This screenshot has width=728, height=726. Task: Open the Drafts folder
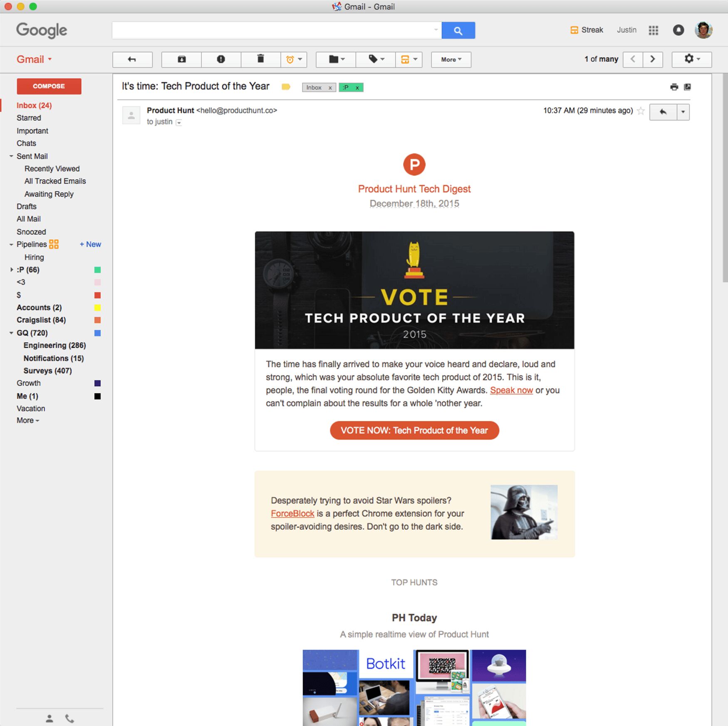click(27, 207)
